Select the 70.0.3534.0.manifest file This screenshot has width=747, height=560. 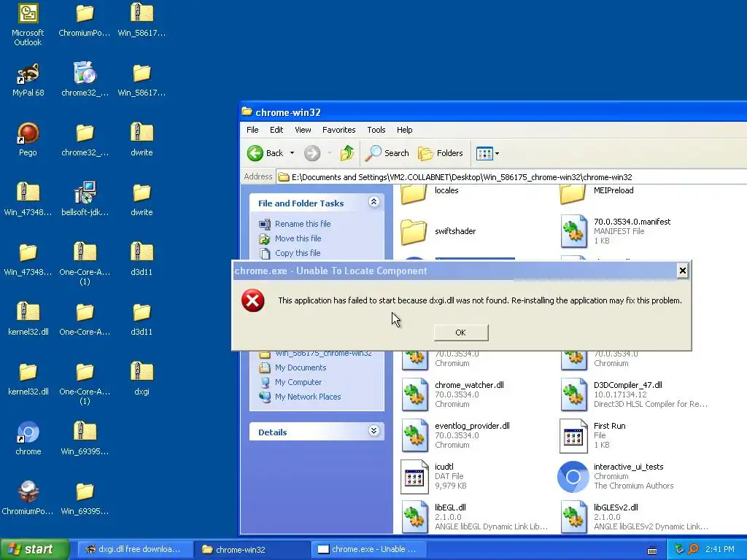616,231
